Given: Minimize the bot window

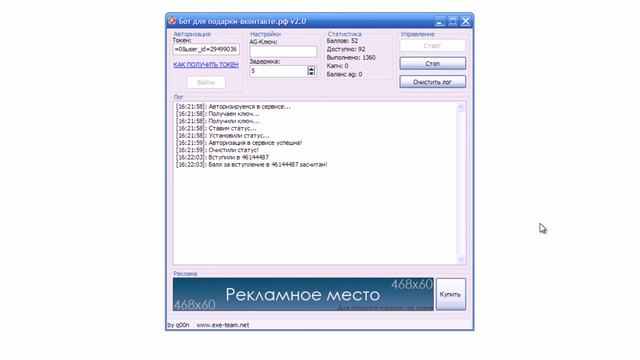Looking at the screenshot, I should click(x=440, y=21).
